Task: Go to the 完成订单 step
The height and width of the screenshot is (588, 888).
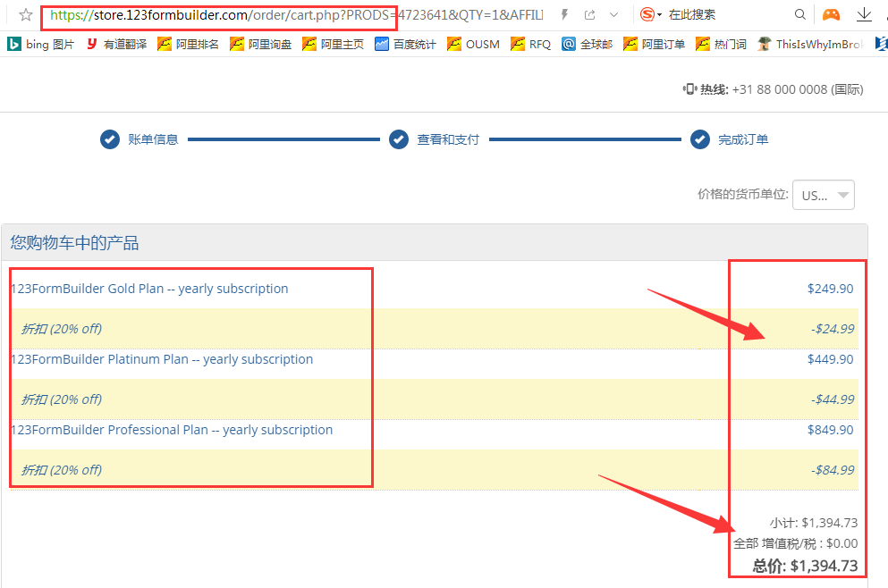Action: 743,139
